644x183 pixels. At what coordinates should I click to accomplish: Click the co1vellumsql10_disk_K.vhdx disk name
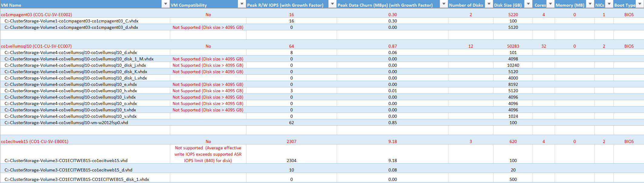76,72
